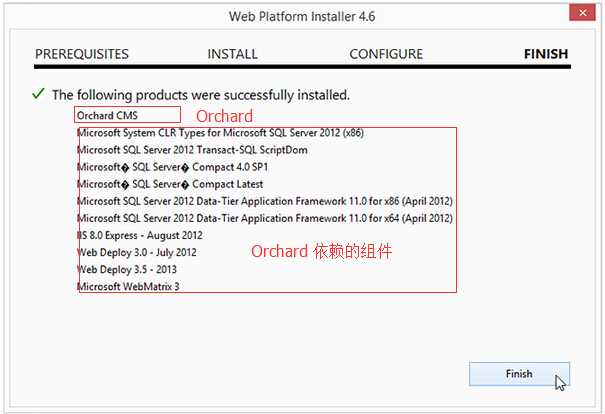Click IIS 8.0 Express - August 2012
605x414 pixels.
pyautogui.click(x=140, y=235)
